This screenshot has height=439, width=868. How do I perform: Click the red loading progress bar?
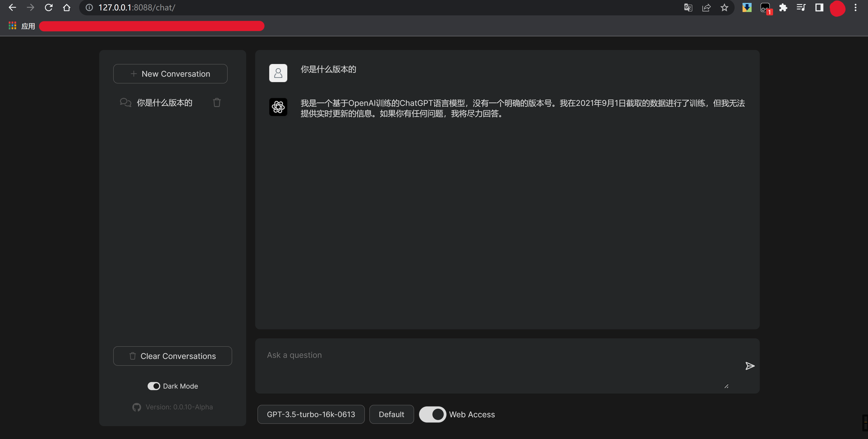[152, 26]
